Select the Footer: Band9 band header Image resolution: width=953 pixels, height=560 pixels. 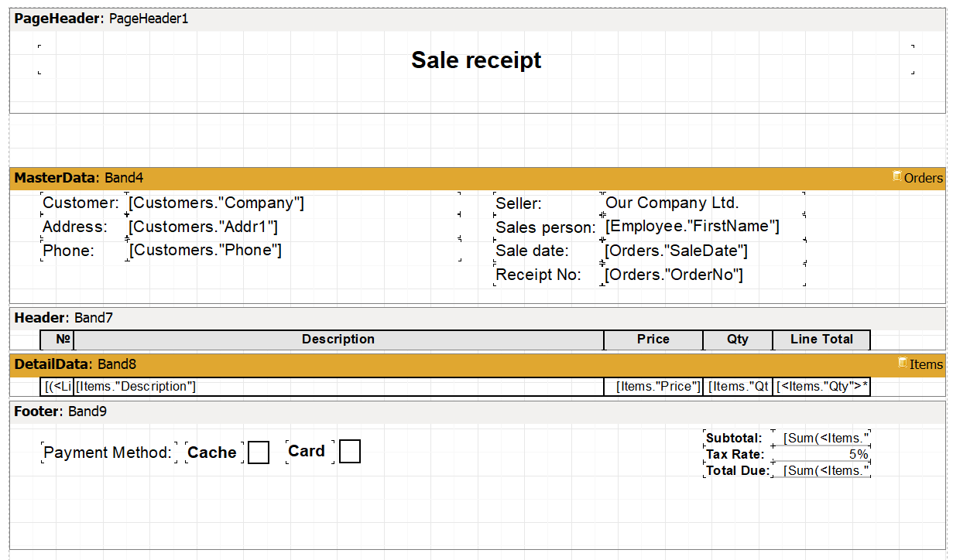coord(478,411)
